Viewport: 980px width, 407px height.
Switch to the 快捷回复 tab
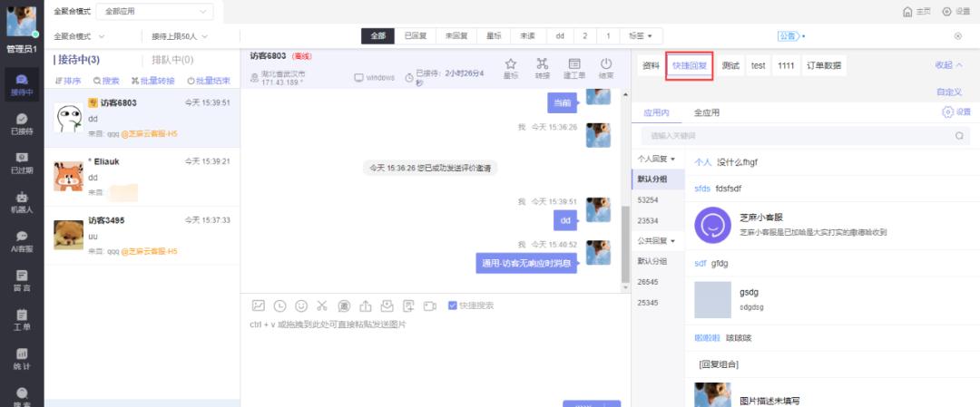pyautogui.click(x=690, y=65)
